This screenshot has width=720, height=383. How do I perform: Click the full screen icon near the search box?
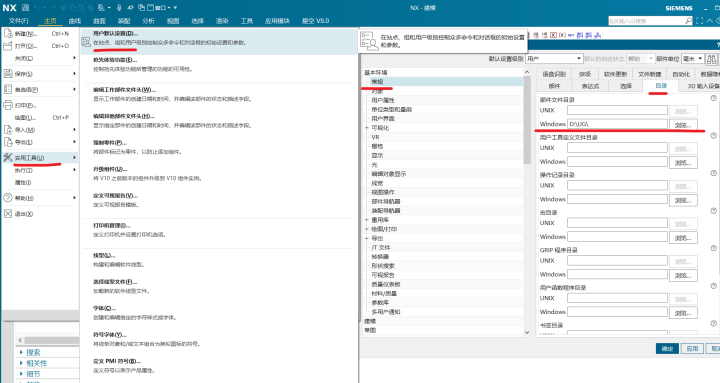coord(699,21)
